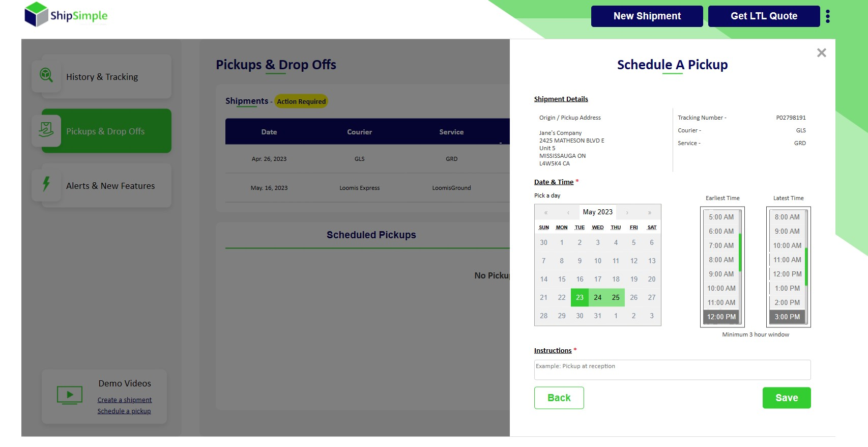868x447 pixels.
Task: Click the ShipSimple cube logo
Action: 36,15
